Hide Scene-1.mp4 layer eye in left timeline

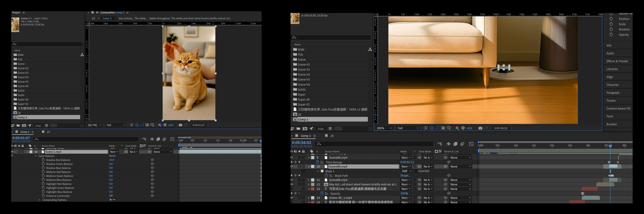[x=12, y=152]
